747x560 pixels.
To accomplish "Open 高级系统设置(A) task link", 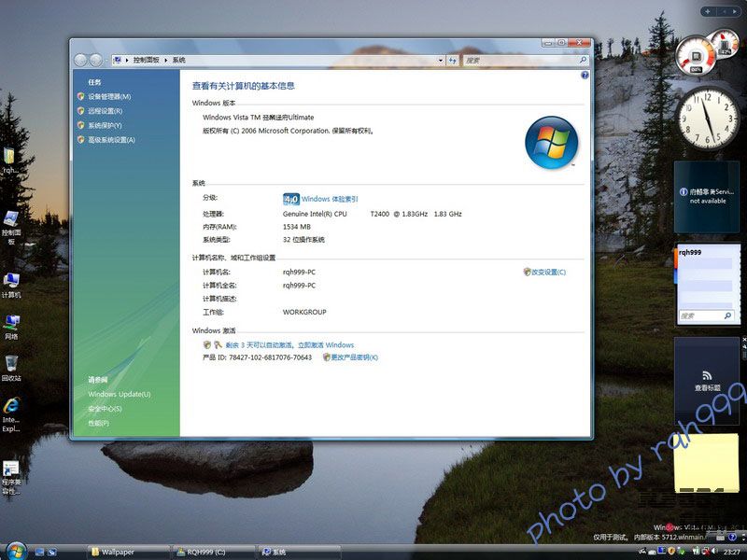I will pyautogui.click(x=111, y=139).
